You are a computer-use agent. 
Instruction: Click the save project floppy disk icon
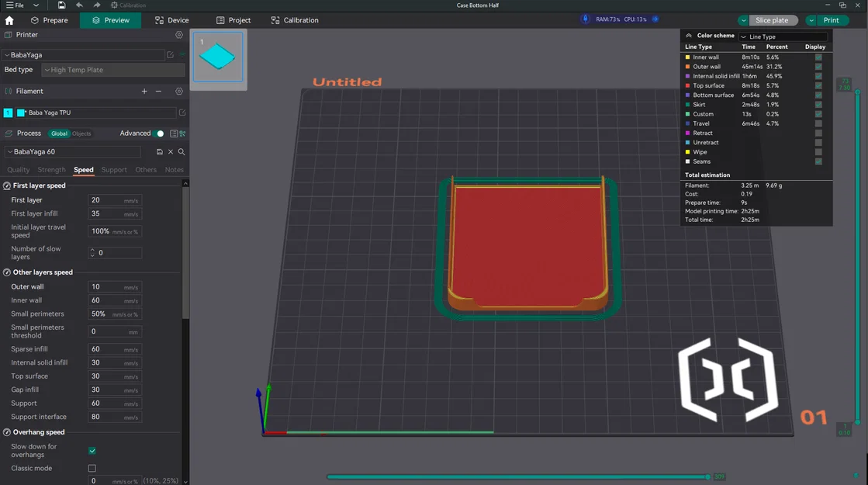(x=61, y=5)
